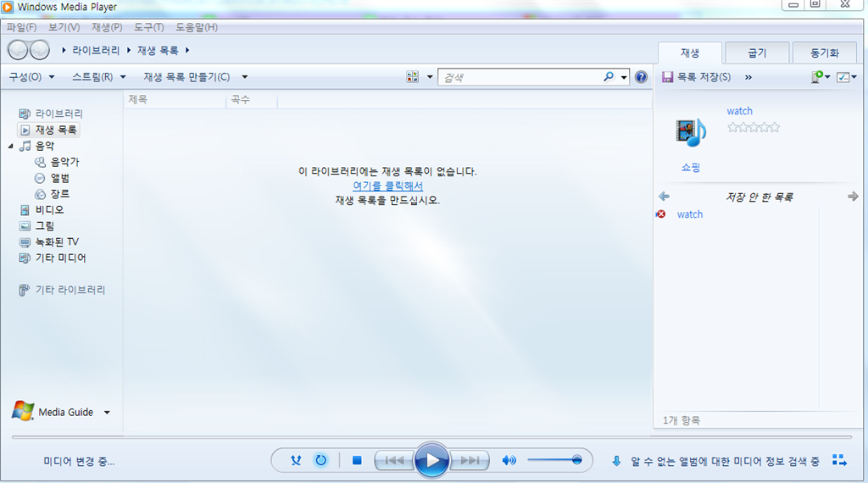
Task: Switch to Now Playing mode icon
Action: click(x=840, y=460)
